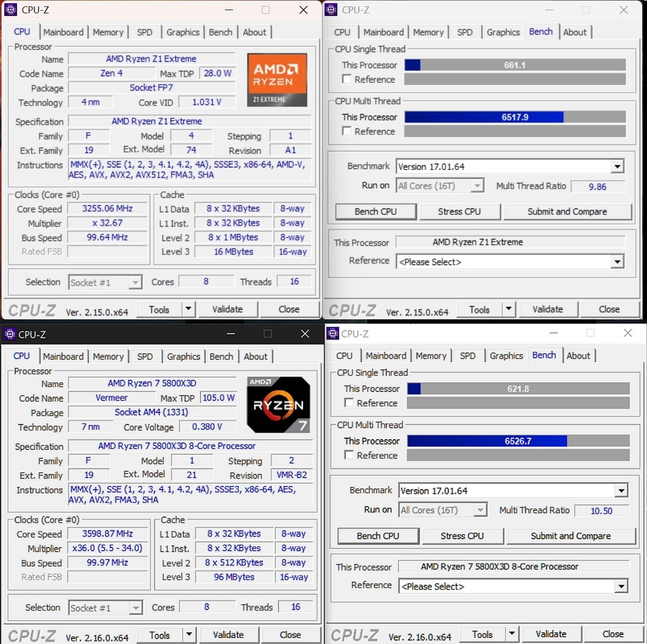The width and height of the screenshot is (647, 644).
Task: Click Level 3 96 MBytes cache value
Action: point(234,577)
